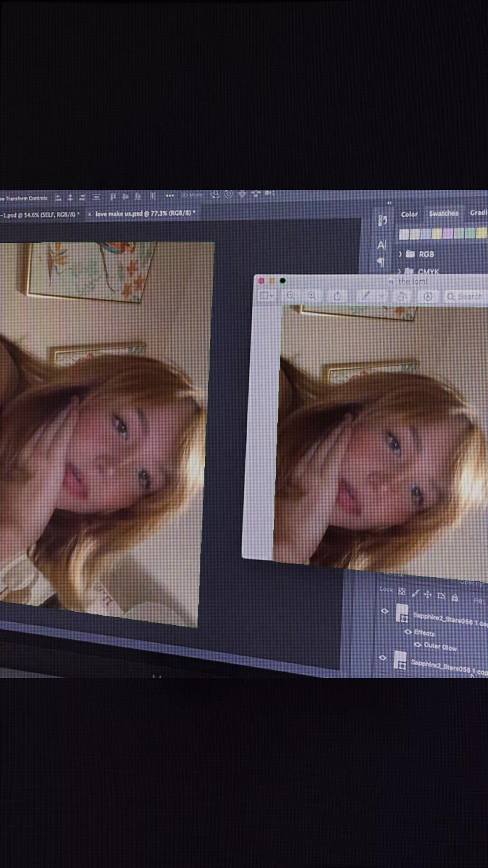
Task: Click align bottom edges icon
Action: 138,197
